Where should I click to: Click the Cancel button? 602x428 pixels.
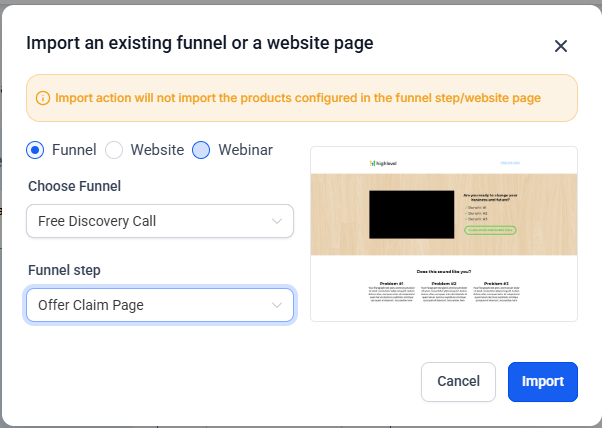(459, 381)
